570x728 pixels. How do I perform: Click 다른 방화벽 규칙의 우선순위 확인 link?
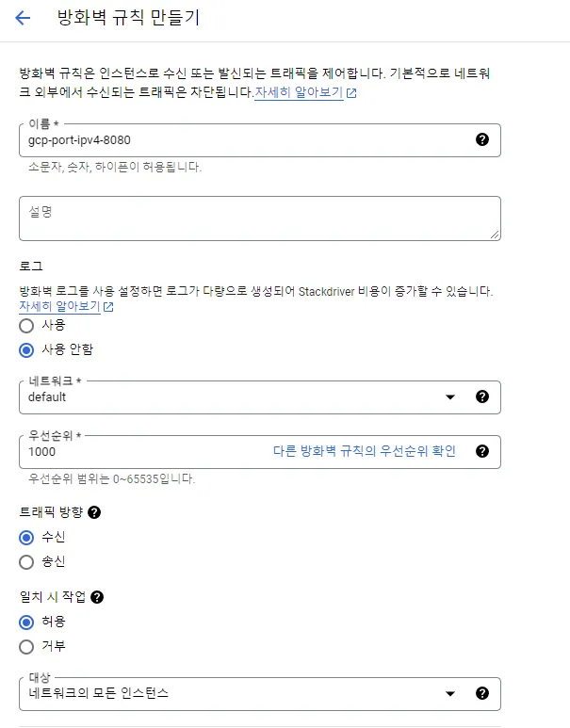tap(365, 451)
